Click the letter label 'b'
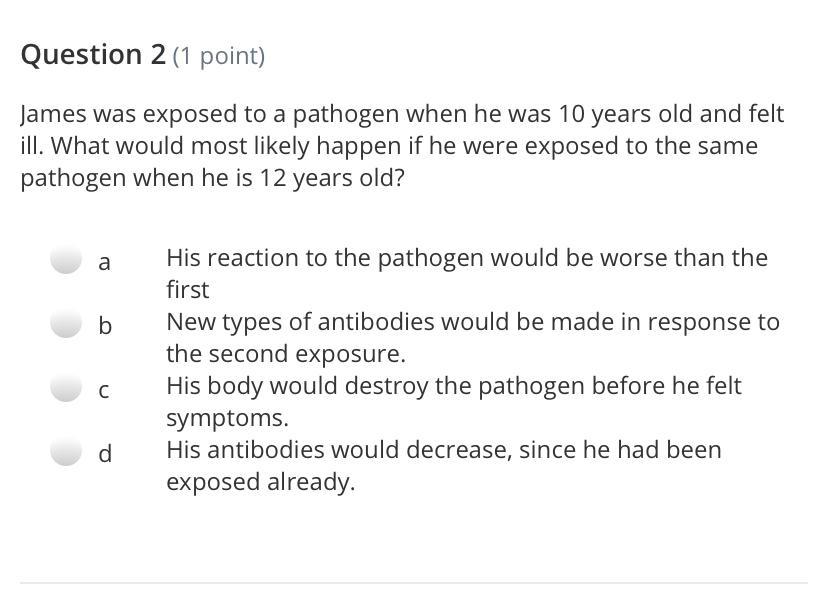Viewport: 828px width, 596px height. pos(105,324)
